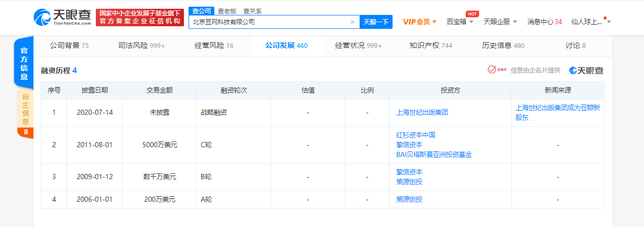Image resolution: width=644 pixels, height=227 pixels.
Task: Select date cell 2011-08-01
Action: click(94, 145)
